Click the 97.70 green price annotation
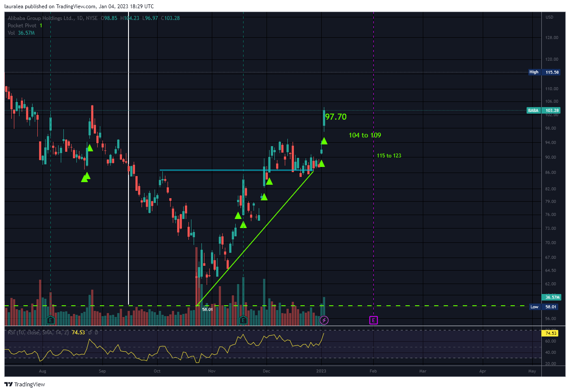The width and height of the screenshot is (570, 392). (336, 117)
